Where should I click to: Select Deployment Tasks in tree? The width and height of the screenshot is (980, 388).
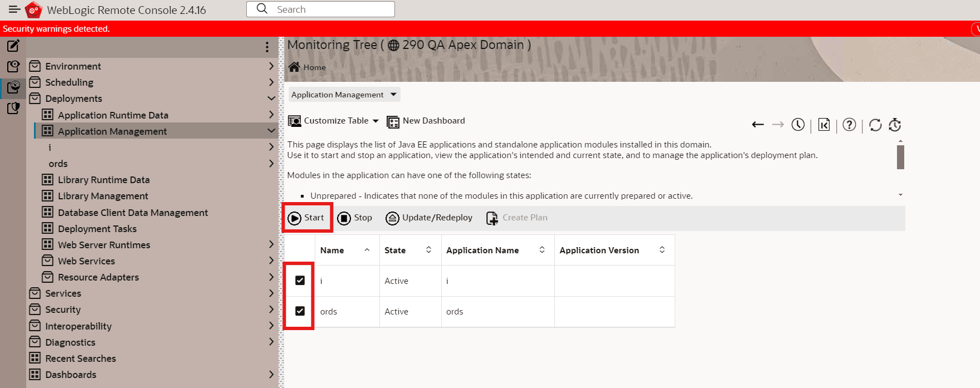point(97,229)
